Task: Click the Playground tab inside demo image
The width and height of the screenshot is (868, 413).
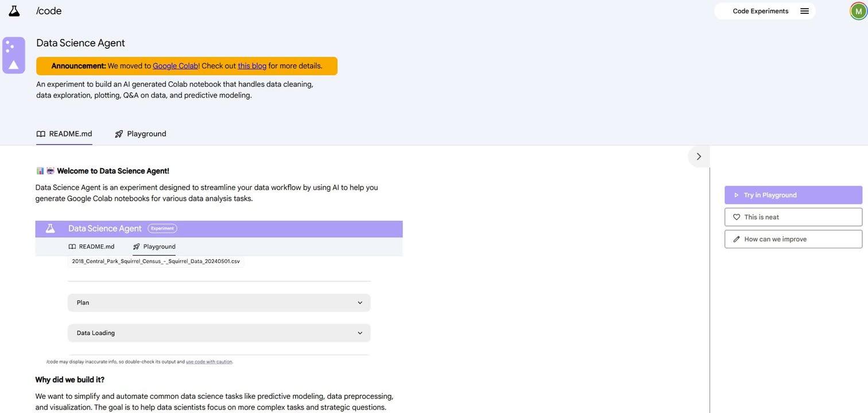Action: coord(154,247)
